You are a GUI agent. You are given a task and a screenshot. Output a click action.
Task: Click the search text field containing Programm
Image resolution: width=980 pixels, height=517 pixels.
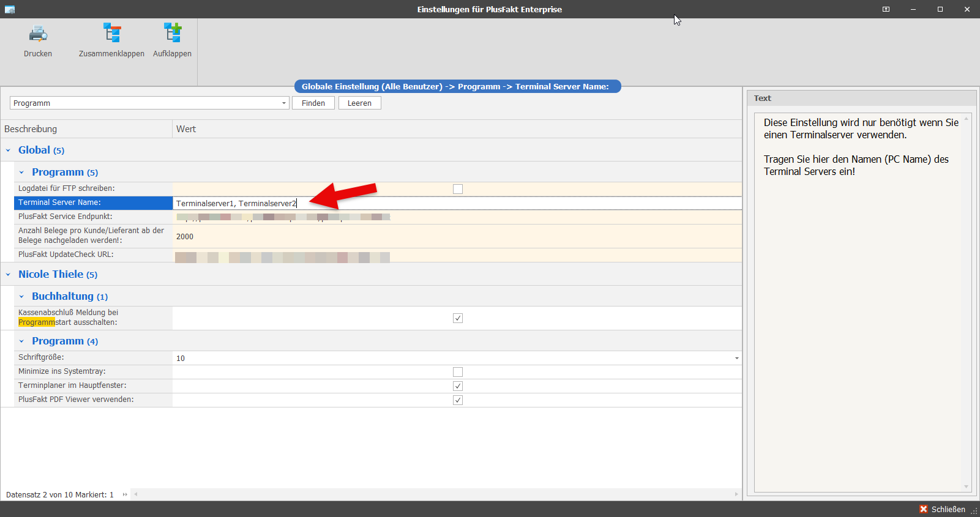(x=145, y=103)
